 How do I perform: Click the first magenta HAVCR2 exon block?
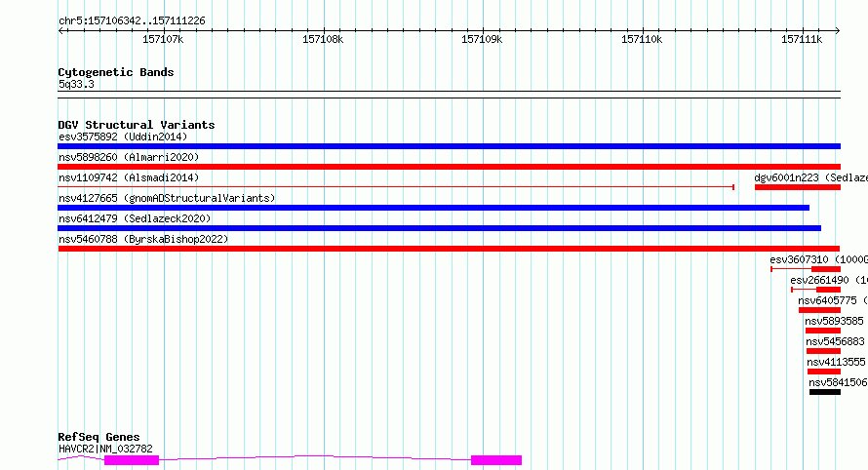click(132, 460)
